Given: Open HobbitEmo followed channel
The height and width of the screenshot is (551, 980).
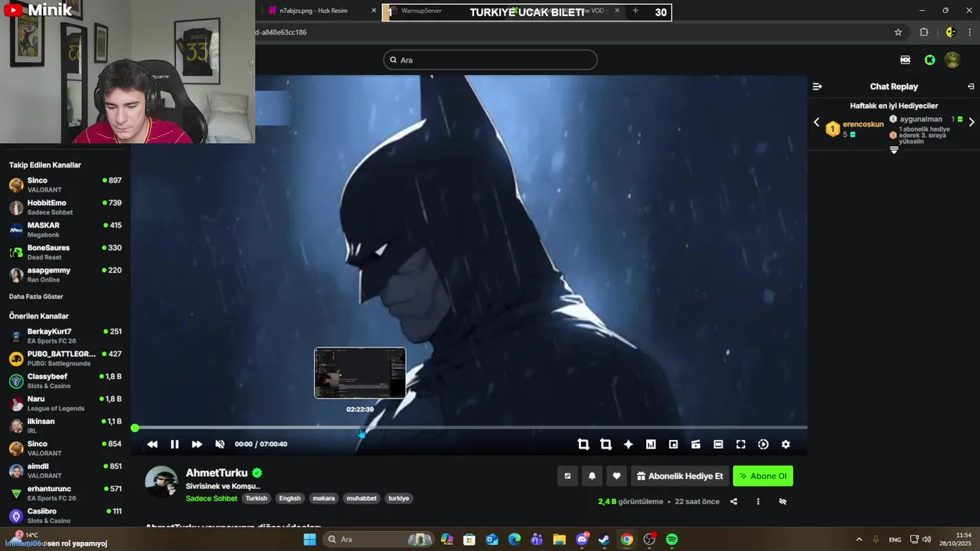Looking at the screenshot, I should click(65, 207).
